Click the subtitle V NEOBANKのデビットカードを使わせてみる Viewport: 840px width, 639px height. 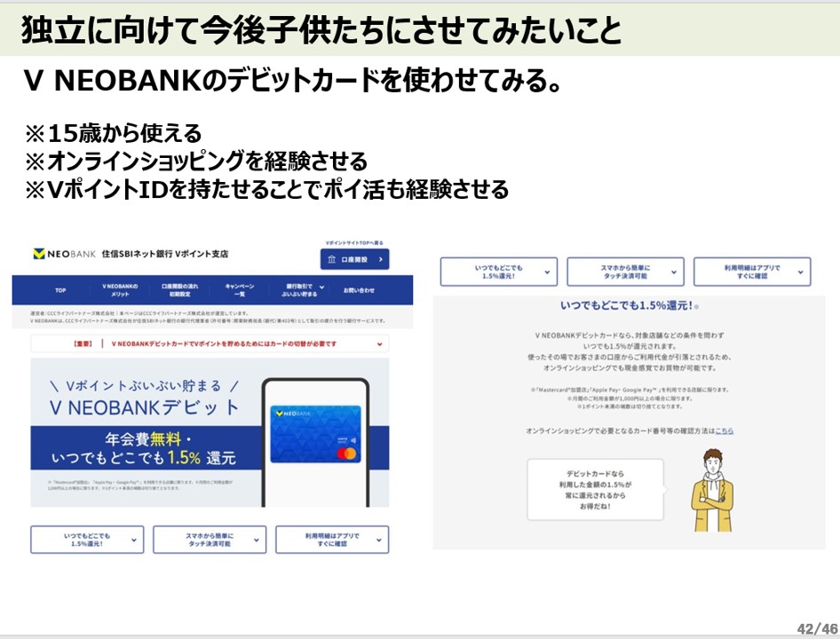point(292,81)
